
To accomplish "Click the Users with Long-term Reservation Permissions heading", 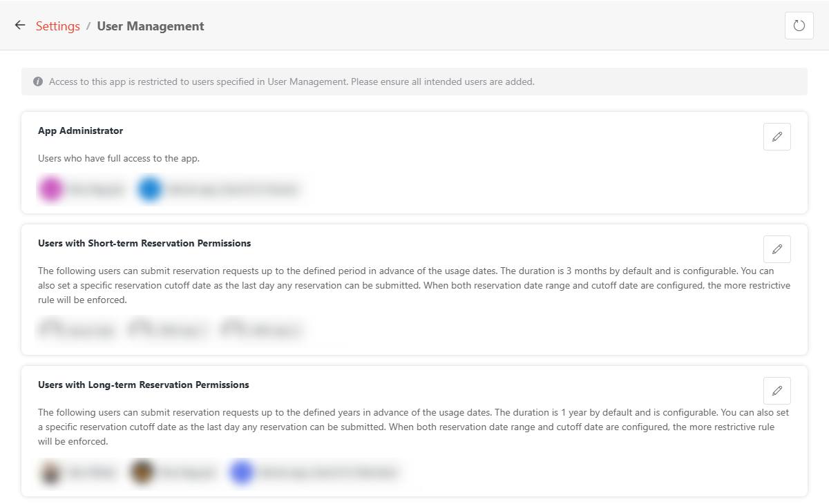I will 143,385.
